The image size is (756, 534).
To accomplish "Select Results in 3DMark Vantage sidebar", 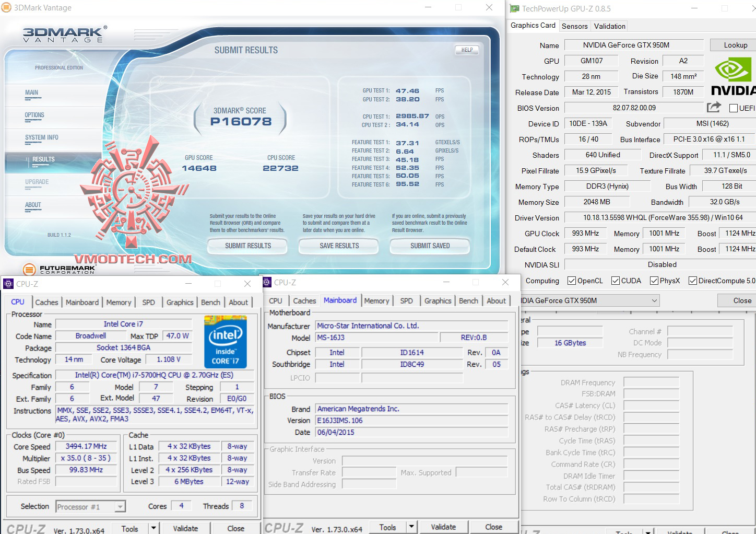I will 43,159.
